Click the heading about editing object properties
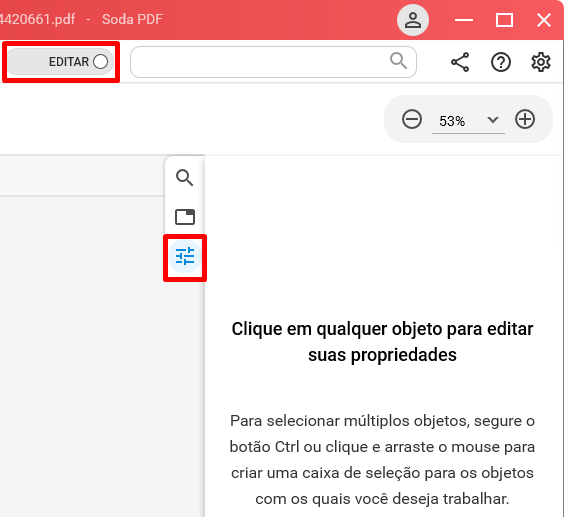The height and width of the screenshot is (517, 566). (382, 342)
